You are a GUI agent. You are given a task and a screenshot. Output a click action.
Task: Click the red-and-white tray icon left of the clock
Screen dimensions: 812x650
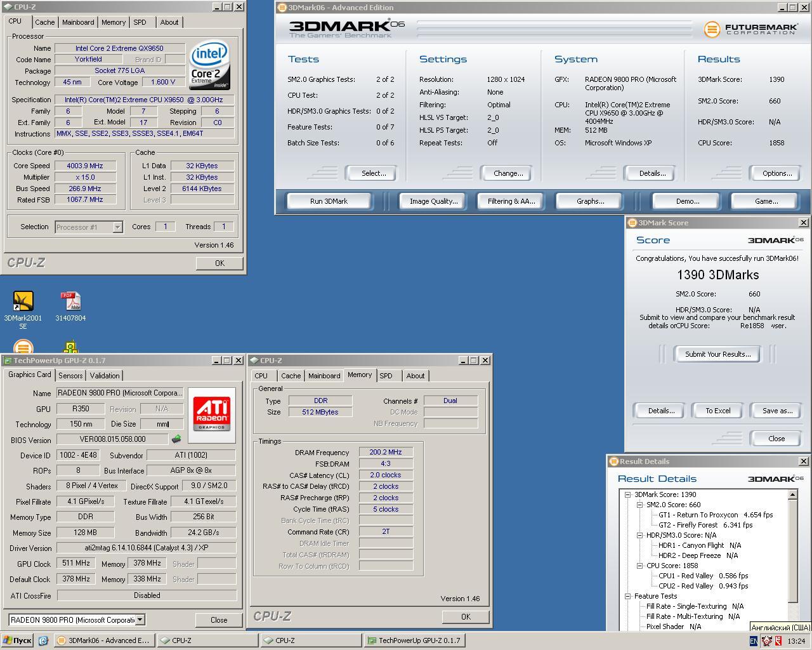(x=778, y=641)
